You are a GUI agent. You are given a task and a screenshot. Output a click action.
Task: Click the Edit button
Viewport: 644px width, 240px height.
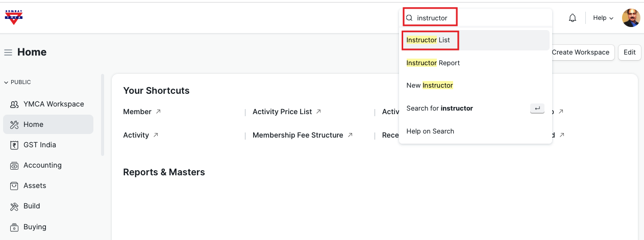(629, 52)
